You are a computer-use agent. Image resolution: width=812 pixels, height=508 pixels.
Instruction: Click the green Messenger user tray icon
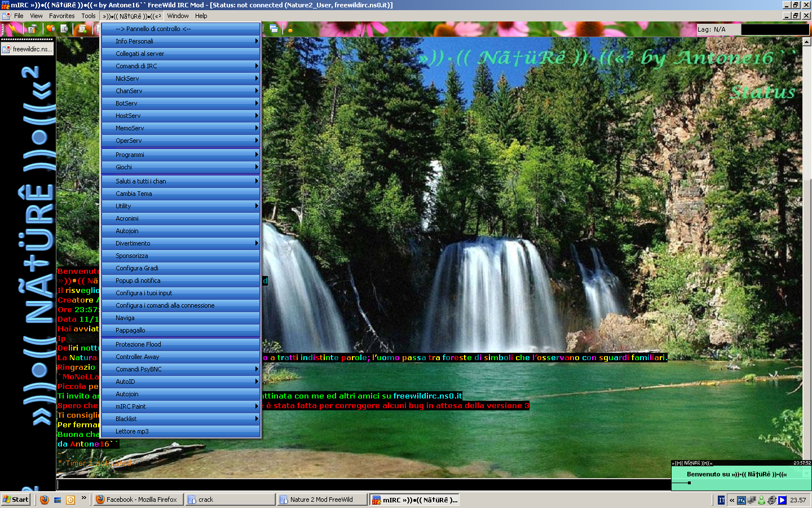point(761,500)
